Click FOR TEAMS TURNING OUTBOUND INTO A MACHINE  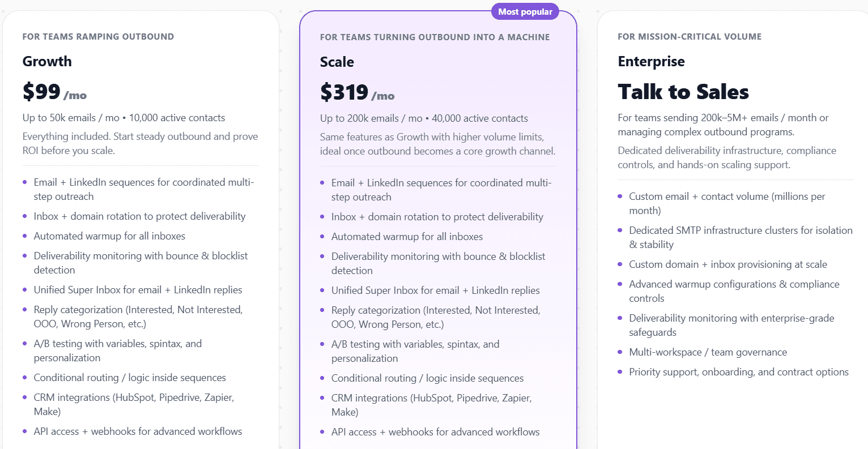[x=435, y=37]
